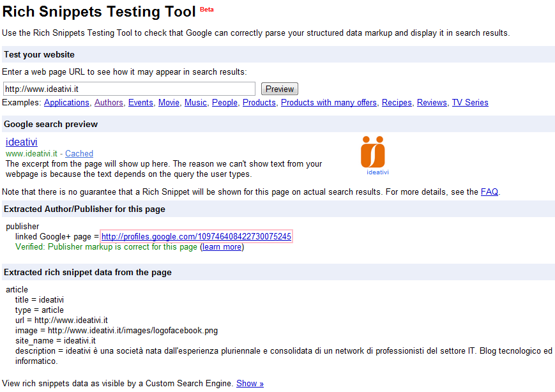Open the Products with many offers link
This screenshot has width=555, height=392.
point(329,103)
